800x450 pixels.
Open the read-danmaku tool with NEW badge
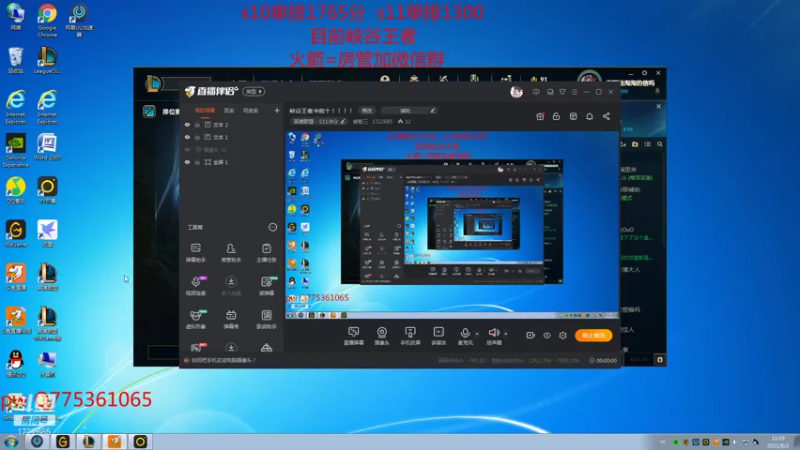coord(266,286)
